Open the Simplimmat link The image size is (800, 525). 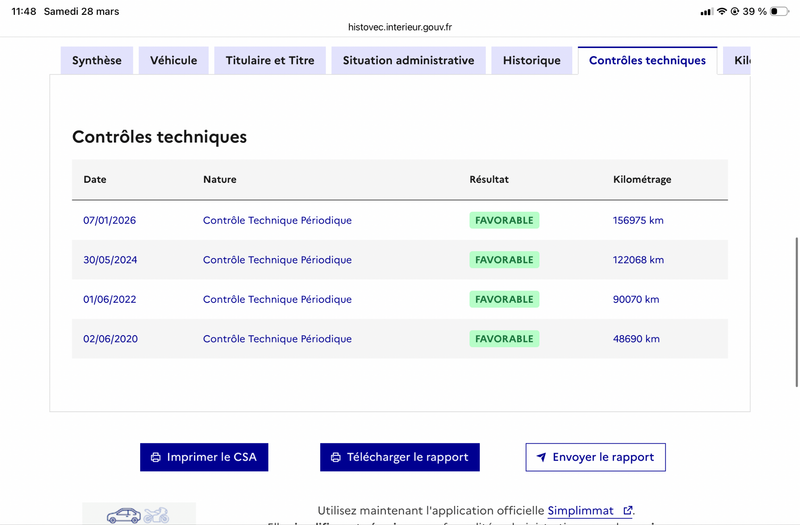(x=580, y=511)
